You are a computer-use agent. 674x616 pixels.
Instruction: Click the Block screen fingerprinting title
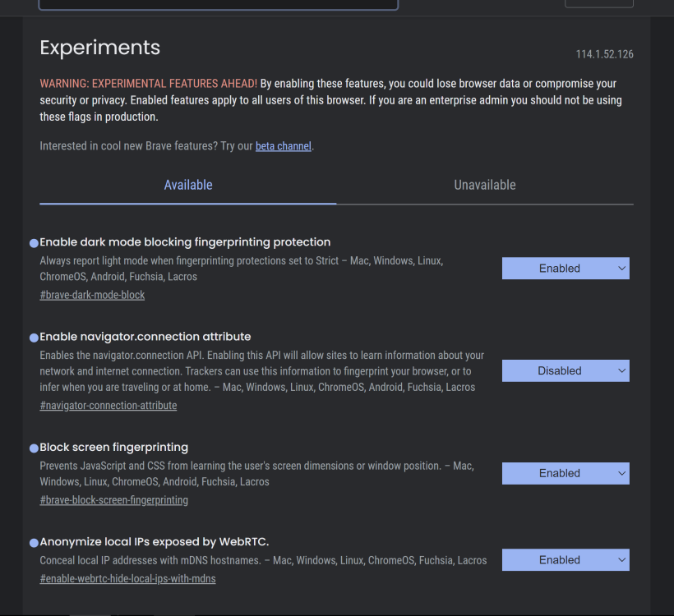click(x=114, y=448)
